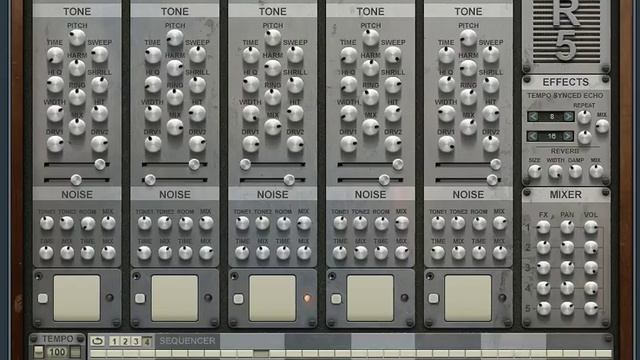Toggle the small square button beside pad 5
Viewport: 640px width, 360px height.
tap(433, 298)
